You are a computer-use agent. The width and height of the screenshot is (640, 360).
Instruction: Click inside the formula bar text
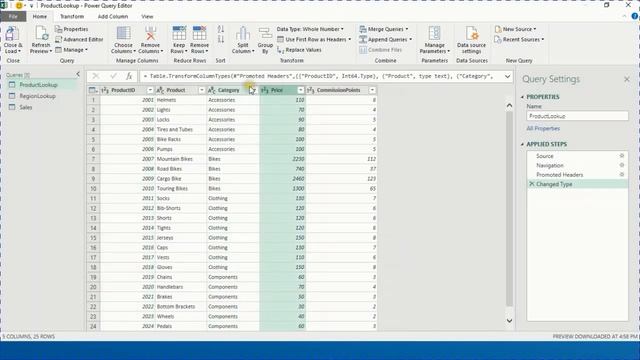click(x=320, y=76)
